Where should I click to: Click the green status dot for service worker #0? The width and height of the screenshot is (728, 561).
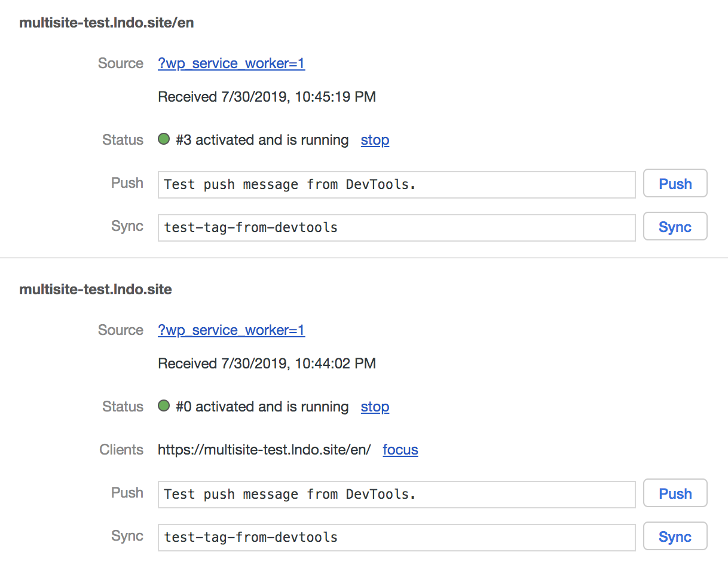coord(164,405)
